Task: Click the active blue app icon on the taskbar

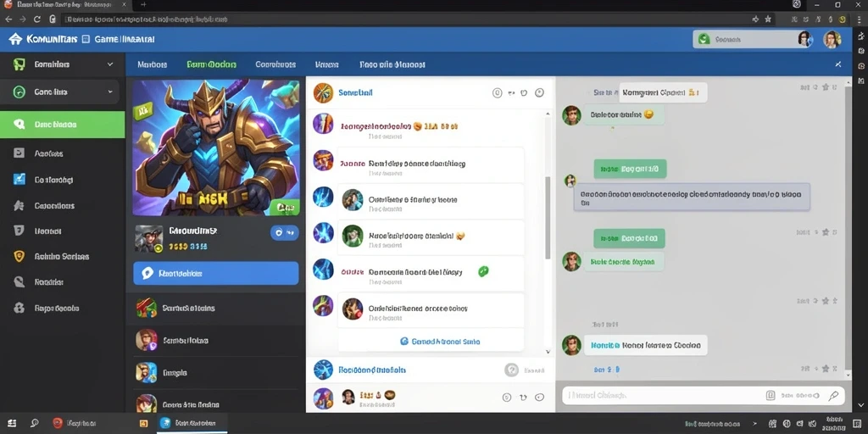Action: 165,424
